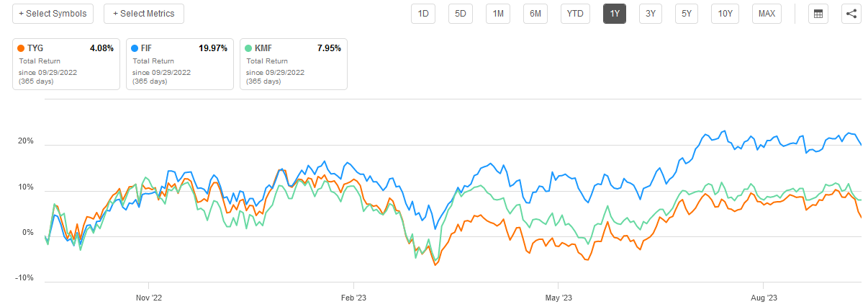Toggle the KMF total return series card

294,64
